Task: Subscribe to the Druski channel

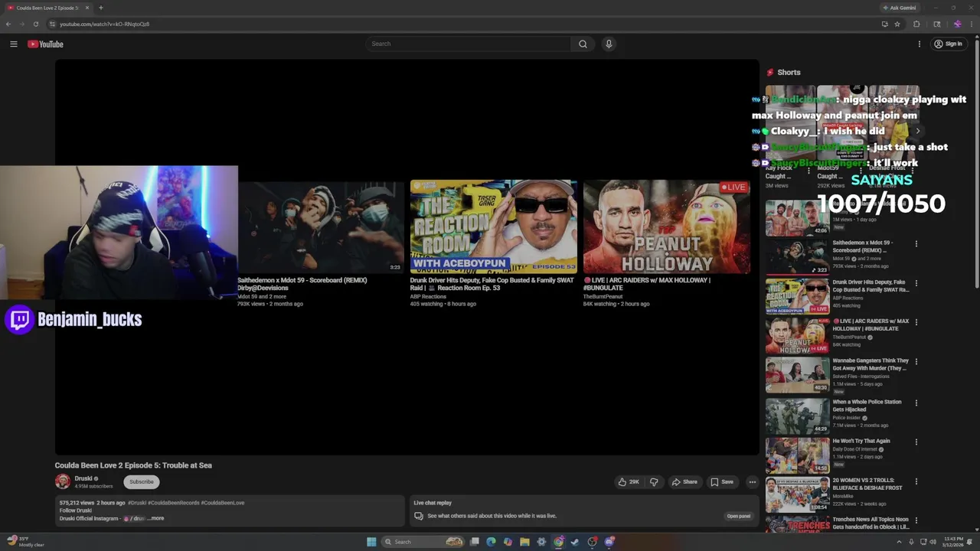Action: click(142, 481)
